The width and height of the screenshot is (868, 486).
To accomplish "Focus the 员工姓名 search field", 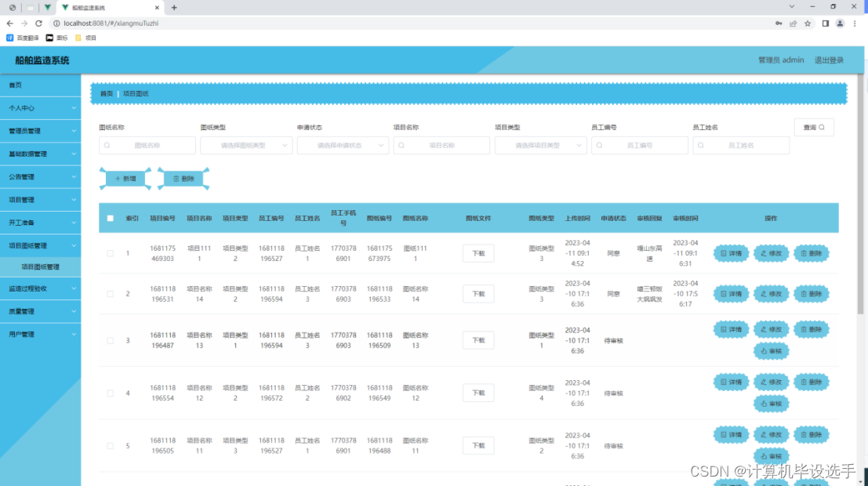I will [x=741, y=145].
